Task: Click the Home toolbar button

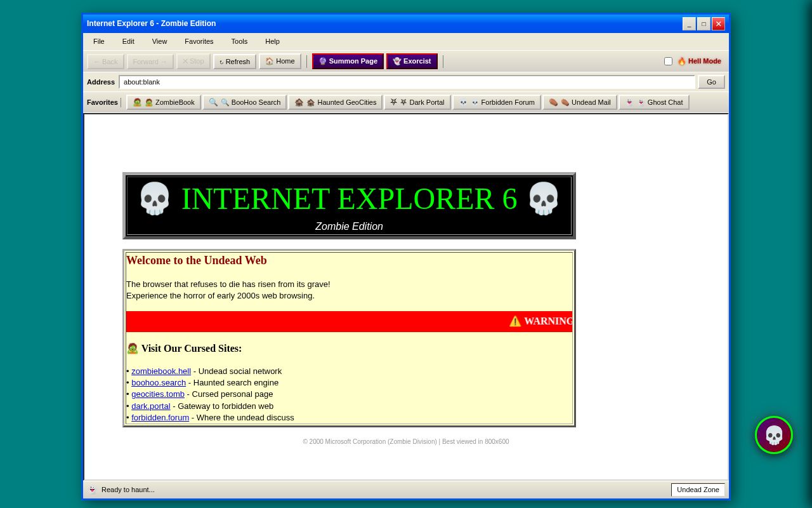Action: 280,62
